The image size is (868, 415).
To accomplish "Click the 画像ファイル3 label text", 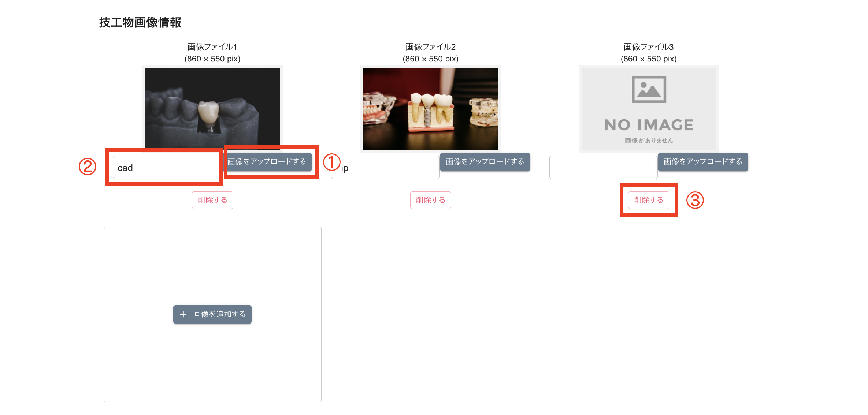I will [649, 47].
